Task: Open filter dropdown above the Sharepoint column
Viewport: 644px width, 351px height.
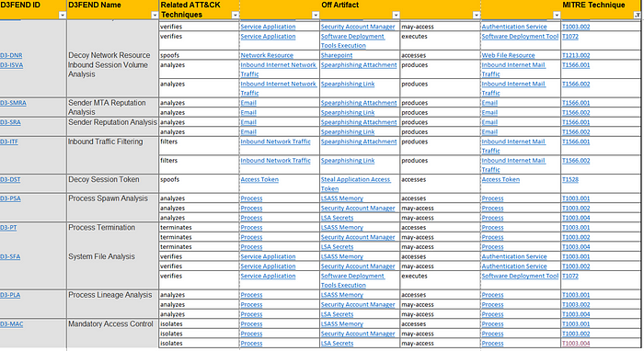Action: [396, 16]
